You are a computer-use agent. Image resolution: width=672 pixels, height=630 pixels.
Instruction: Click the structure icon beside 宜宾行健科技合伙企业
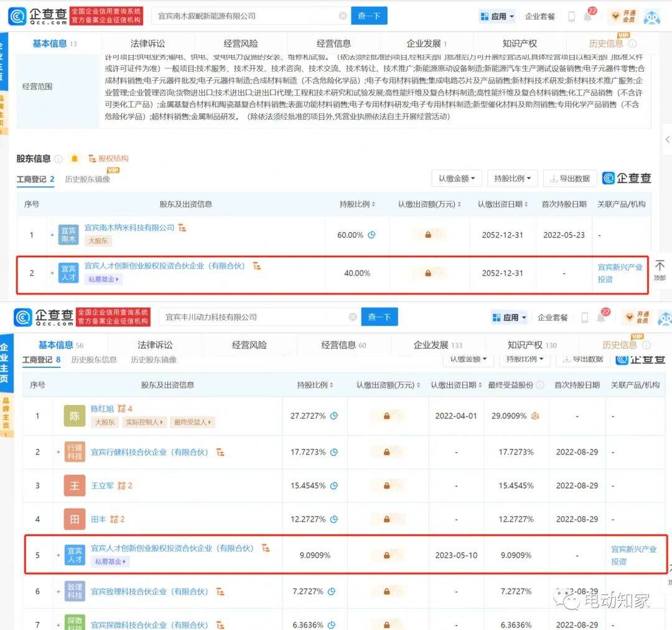(220, 452)
